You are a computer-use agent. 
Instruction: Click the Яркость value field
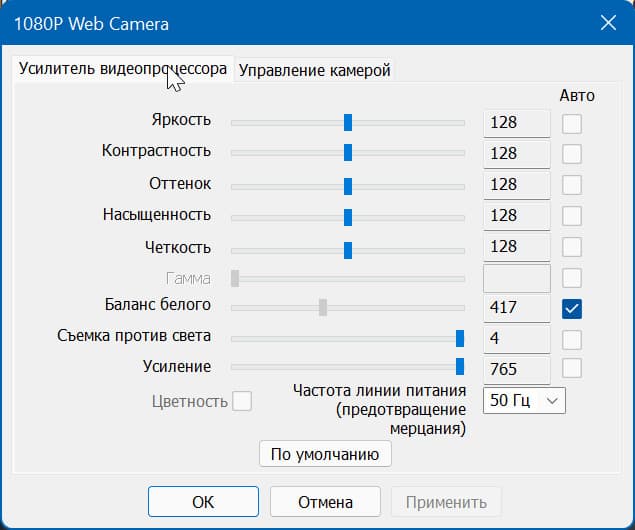coord(516,123)
